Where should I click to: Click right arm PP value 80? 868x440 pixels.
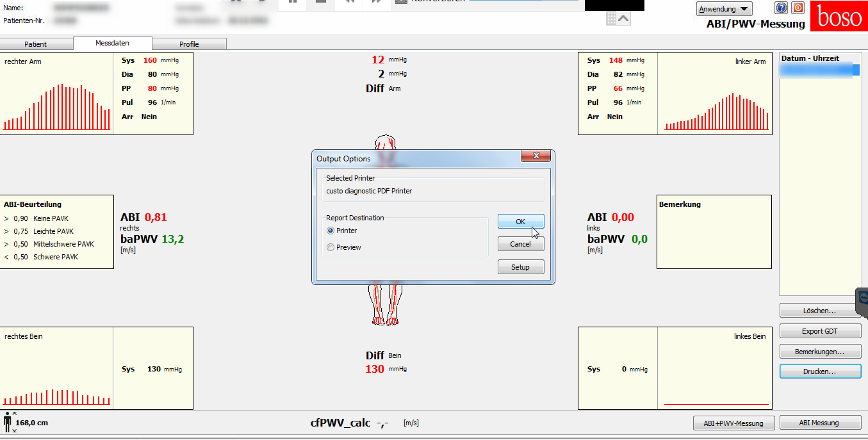tap(152, 88)
